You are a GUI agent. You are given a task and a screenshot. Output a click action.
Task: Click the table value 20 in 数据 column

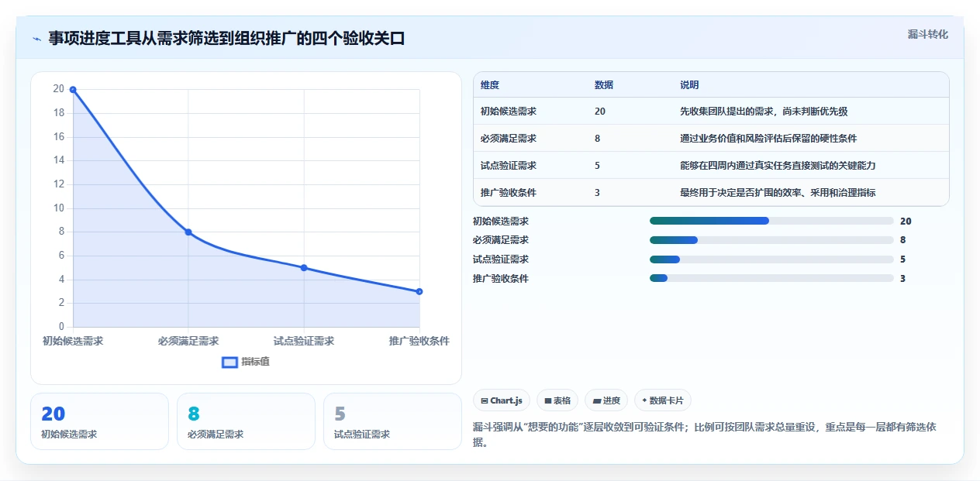(x=600, y=112)
